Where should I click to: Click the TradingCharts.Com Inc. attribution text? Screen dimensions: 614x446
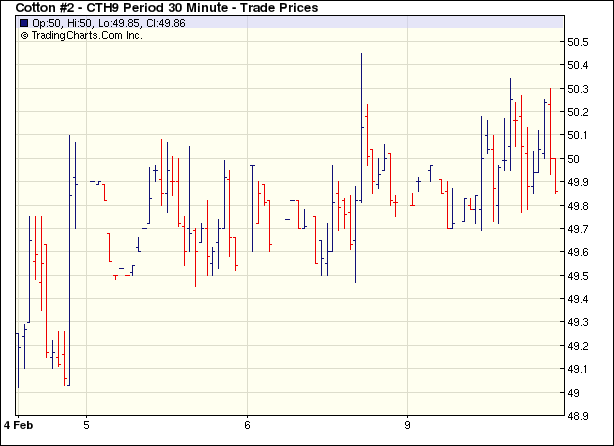click(x=88, y=35)
